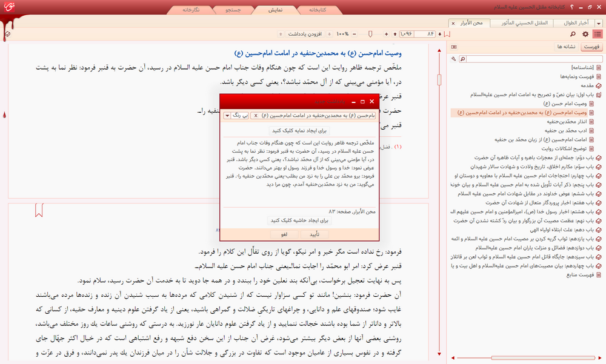Click the Noor logo in the title bar
This screenshot has height=364, width=606.
point(9,7)
